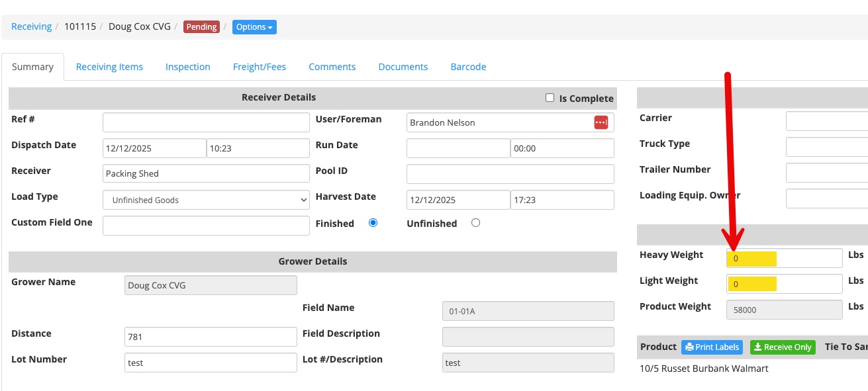Open the Documents tab
Viewport: 868px width, 391px height.
pyautogui.click(x=403, y=67)
